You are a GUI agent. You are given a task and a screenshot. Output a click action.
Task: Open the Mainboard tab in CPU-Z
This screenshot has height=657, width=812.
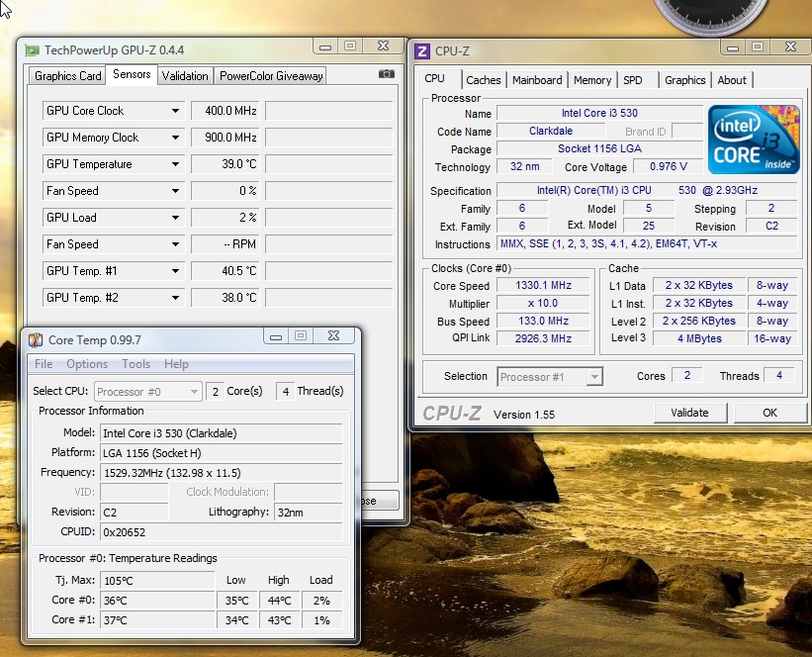537,80
